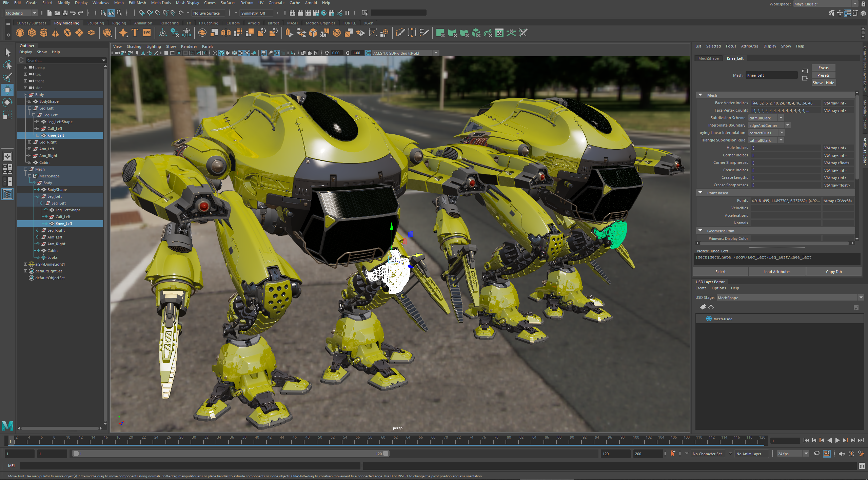Screen dimensions: 868x480
Task: Collapse the Point Based section
Action: [x=701, y=193]
